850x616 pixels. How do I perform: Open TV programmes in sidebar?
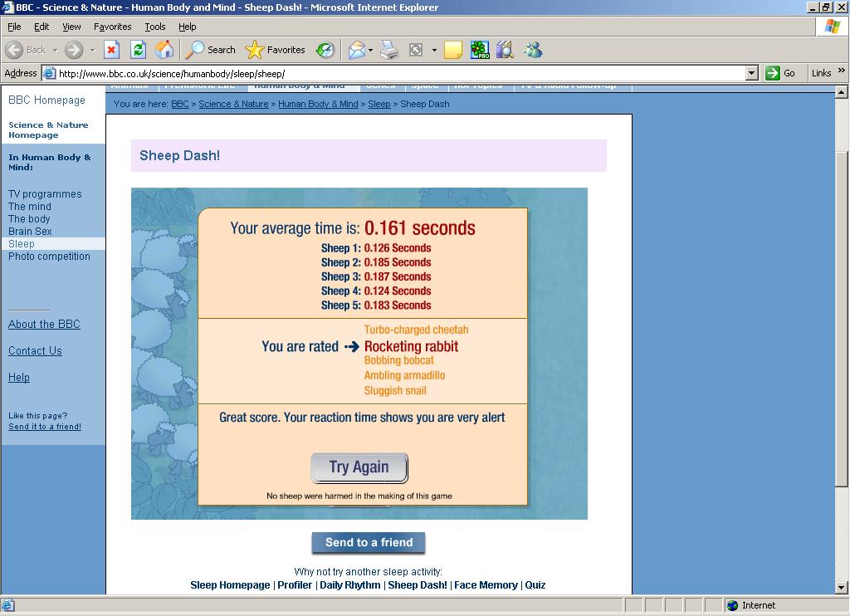[45, 194]
